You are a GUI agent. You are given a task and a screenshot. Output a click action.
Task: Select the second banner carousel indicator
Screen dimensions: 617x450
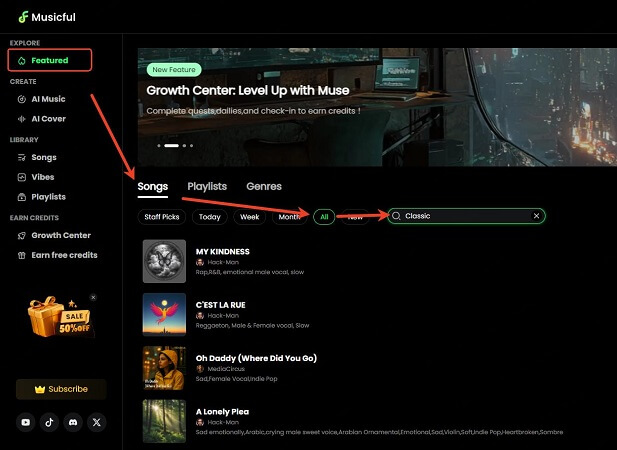[x=171, y=145]
